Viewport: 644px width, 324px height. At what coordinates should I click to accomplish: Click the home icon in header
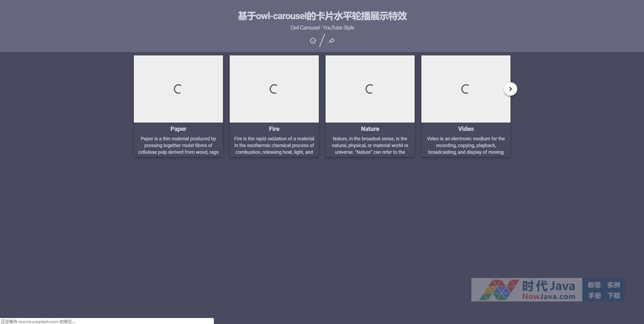[x=313, y=41]
